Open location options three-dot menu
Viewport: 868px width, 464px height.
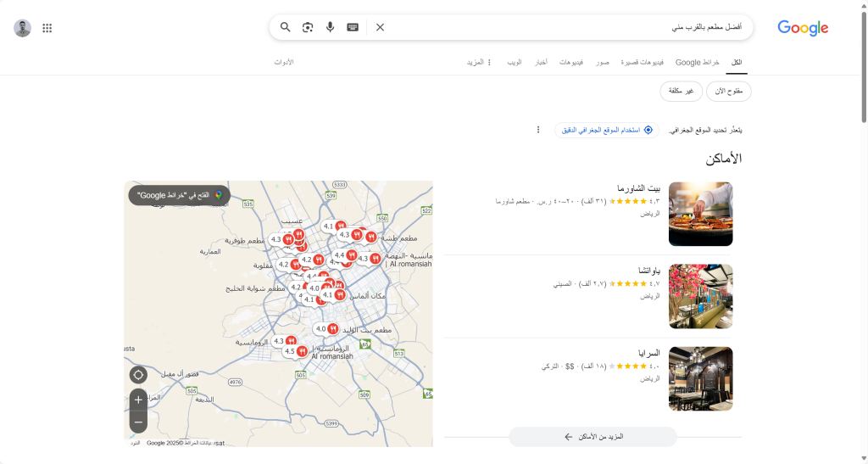click(538, 130)
